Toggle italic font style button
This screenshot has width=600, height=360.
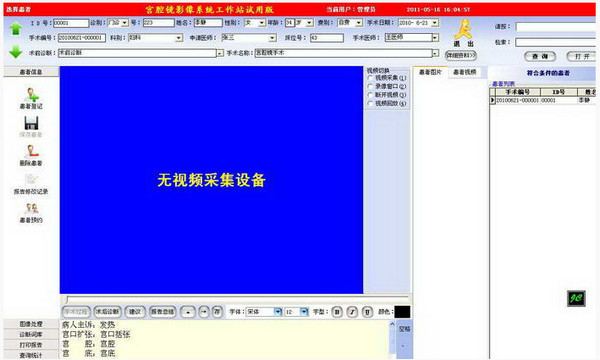[x=352, y=312]
